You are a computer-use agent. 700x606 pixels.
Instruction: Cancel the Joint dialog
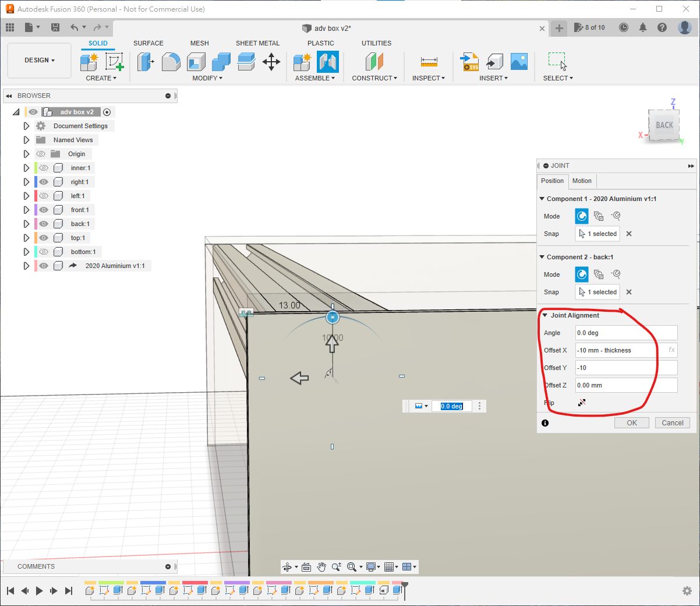672,423
